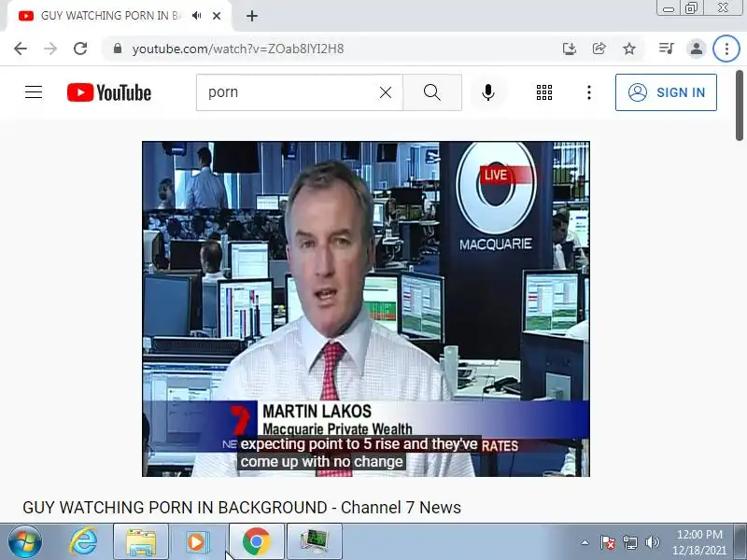Open the monitor app taskbar icon
747x560 pixels.
click(315, 541)
